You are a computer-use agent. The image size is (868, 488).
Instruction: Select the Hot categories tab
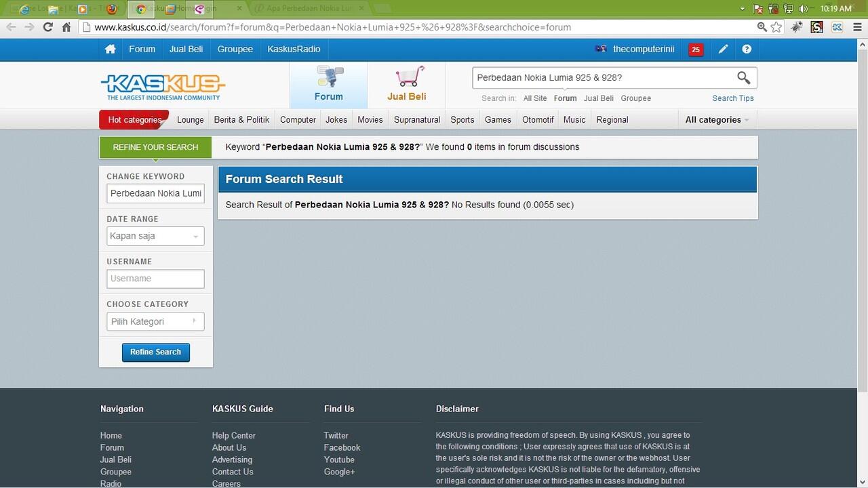(x=134, y=120)
